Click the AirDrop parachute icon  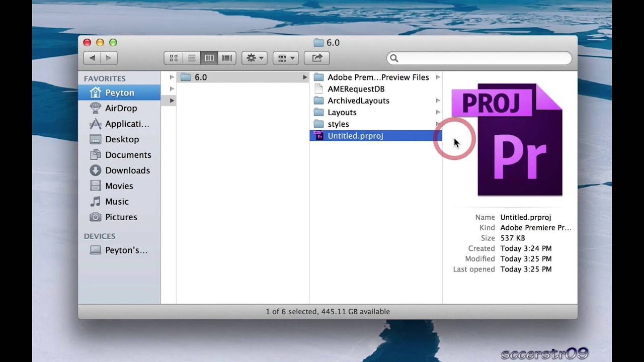click(95, 108)
